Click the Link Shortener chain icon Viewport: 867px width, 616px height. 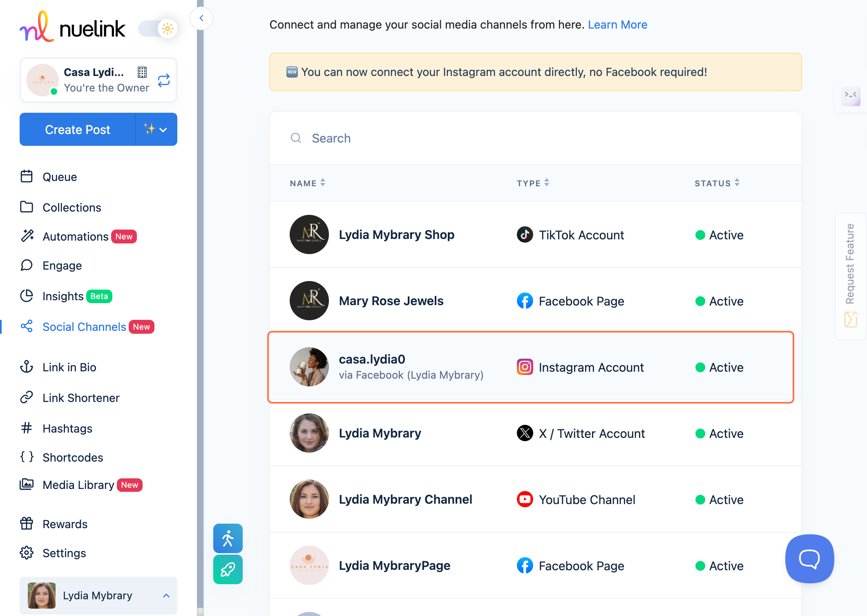pos(27,397)
